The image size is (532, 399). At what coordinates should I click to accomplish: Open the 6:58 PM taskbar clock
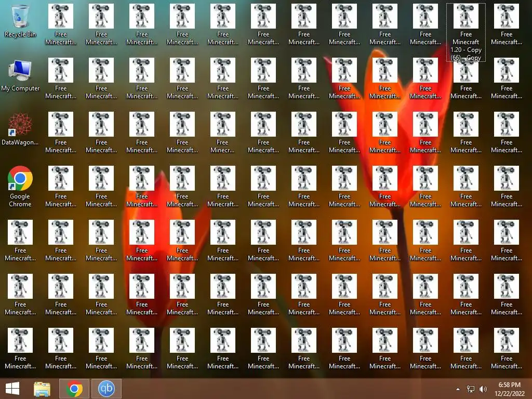[x=509, y=389]
